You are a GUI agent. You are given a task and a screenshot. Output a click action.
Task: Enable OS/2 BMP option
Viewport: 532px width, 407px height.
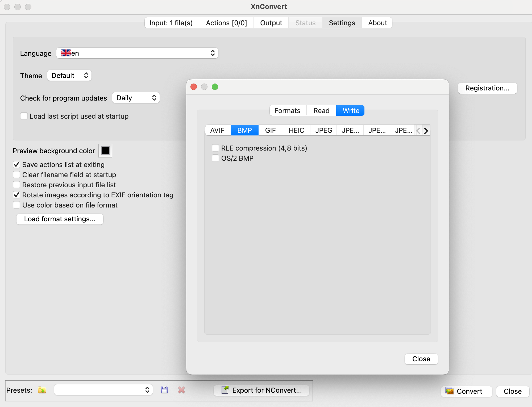[x=215, y=158]
